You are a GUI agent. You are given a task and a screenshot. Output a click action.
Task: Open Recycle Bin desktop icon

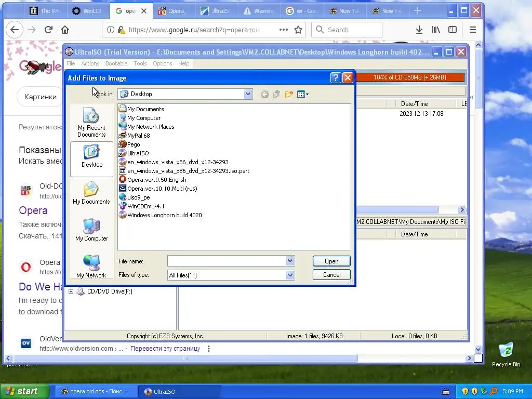point(506,354)
